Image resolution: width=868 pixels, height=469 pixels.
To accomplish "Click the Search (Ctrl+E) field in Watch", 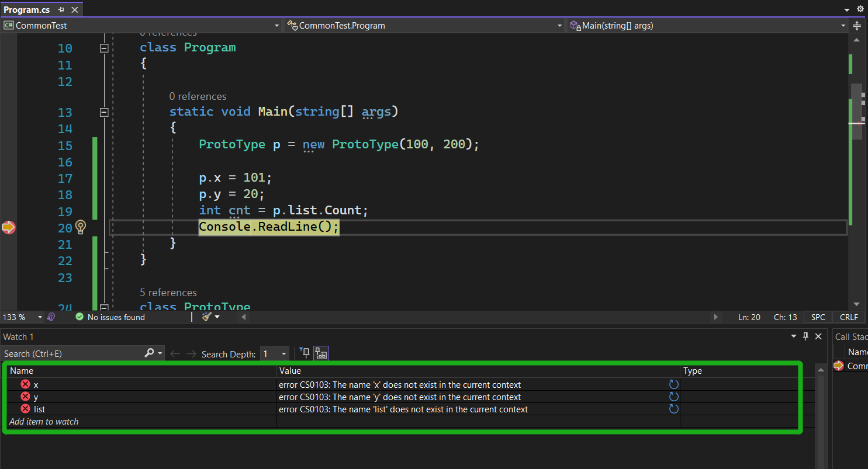I will point(72,353).
